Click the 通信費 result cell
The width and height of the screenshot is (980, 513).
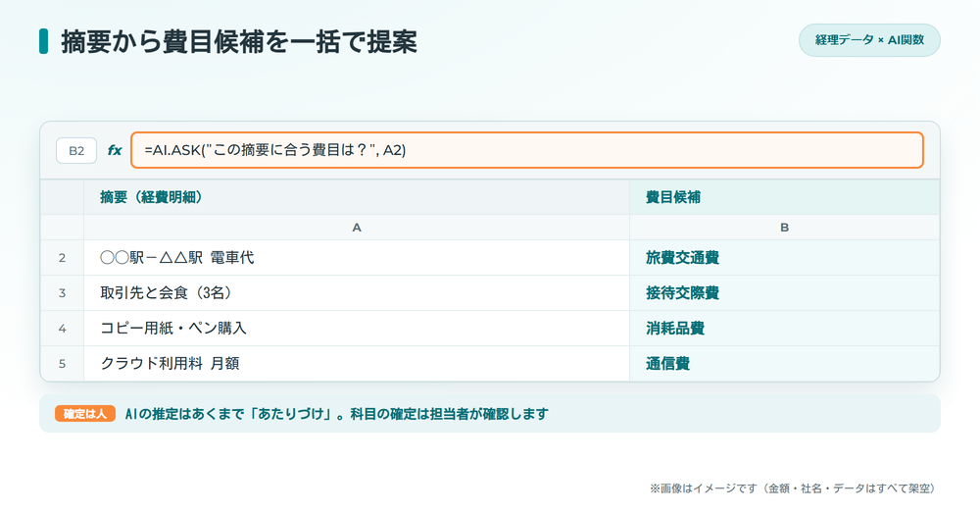784,364
